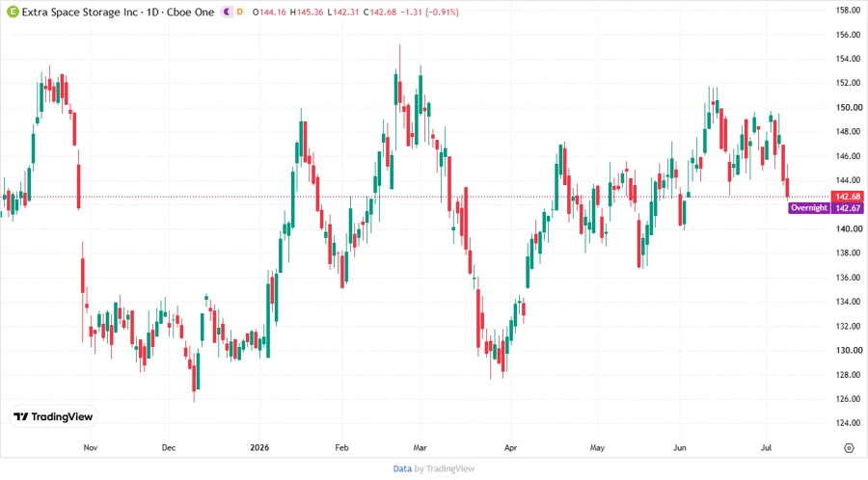Select the high value H145.36
Image resolution: width=868 pixels, height=480 pixels.
point(307,13)
